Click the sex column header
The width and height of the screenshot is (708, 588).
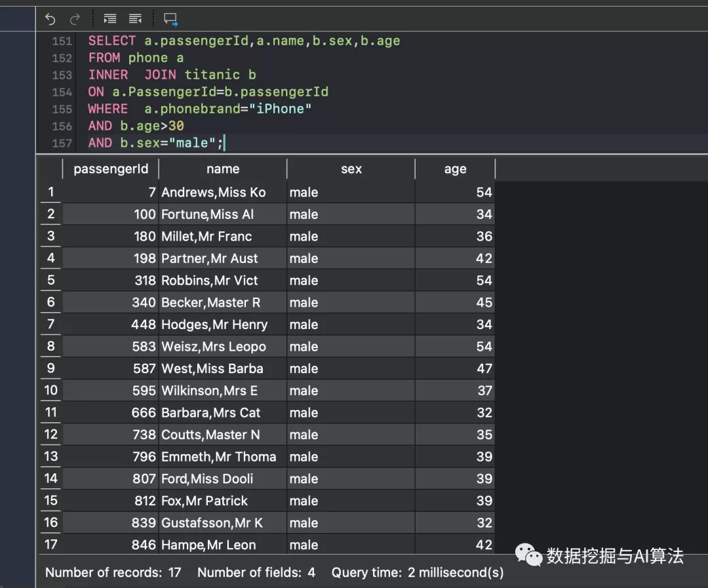click(351, 169)
